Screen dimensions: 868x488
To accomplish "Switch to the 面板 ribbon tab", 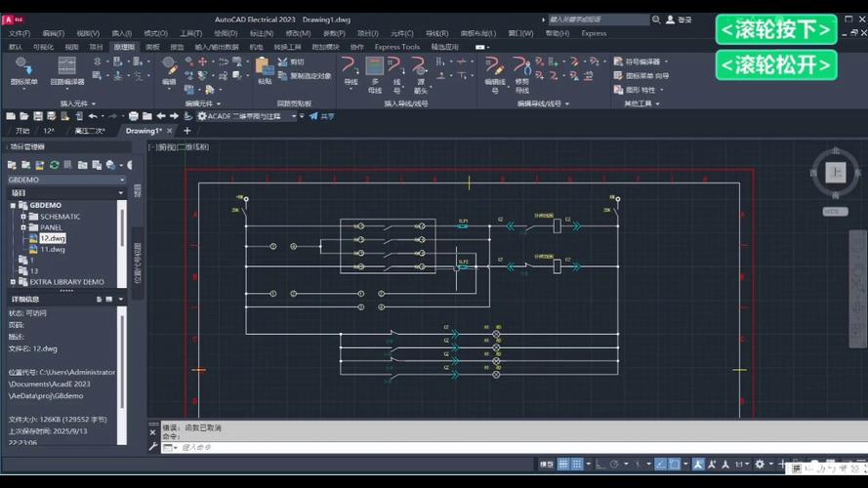I will pyautogui.click(x=152, y=47).
